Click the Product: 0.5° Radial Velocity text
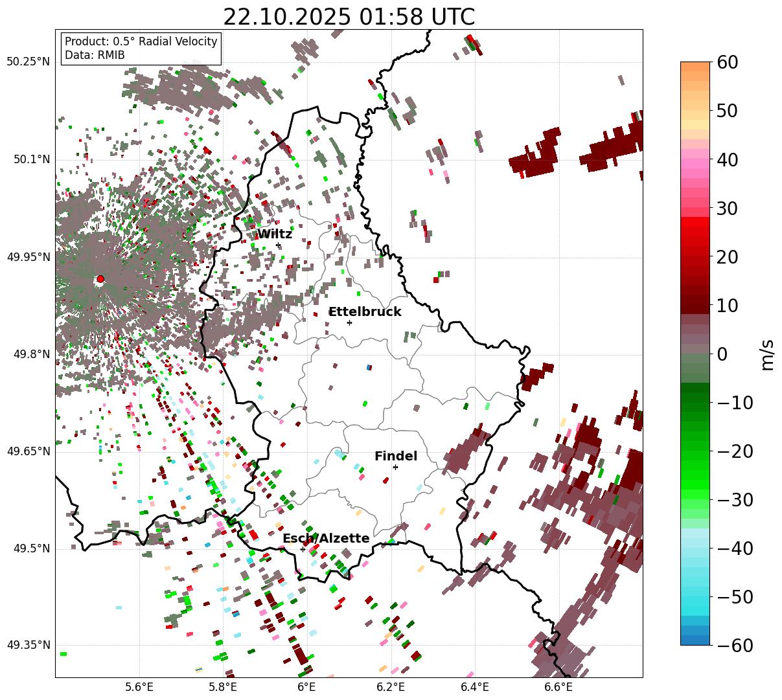 coord(141,41)
